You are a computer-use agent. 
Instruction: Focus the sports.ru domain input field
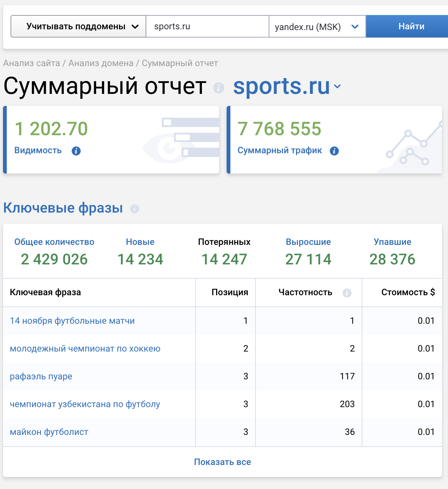[x=207, y=26]
